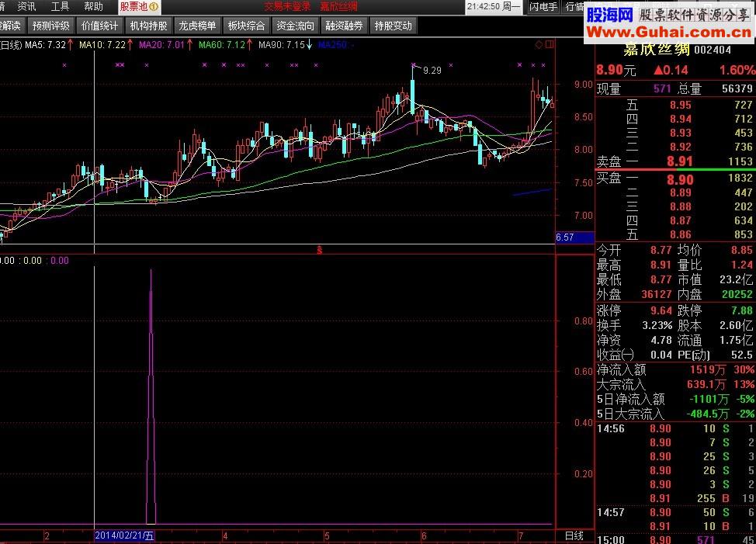Open the 价值统计 tab
The width and height of the screenshot is (756, 544).
[x=100, y=26]
